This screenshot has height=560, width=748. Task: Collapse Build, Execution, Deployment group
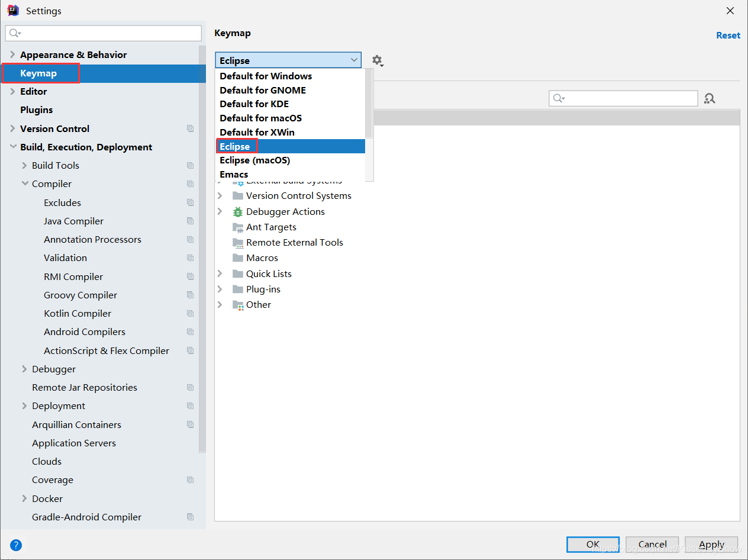coord(12,147)
